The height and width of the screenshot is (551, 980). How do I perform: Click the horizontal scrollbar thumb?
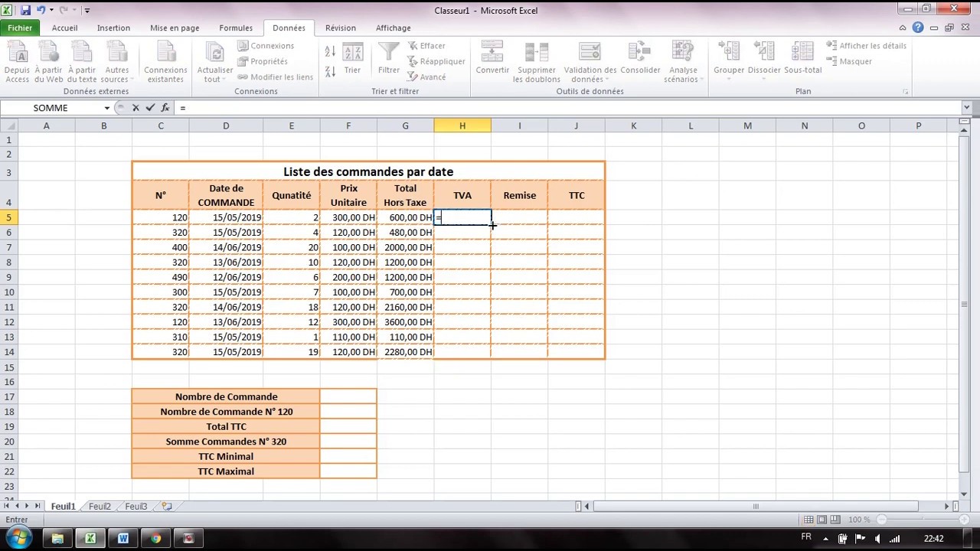point(755,507)
